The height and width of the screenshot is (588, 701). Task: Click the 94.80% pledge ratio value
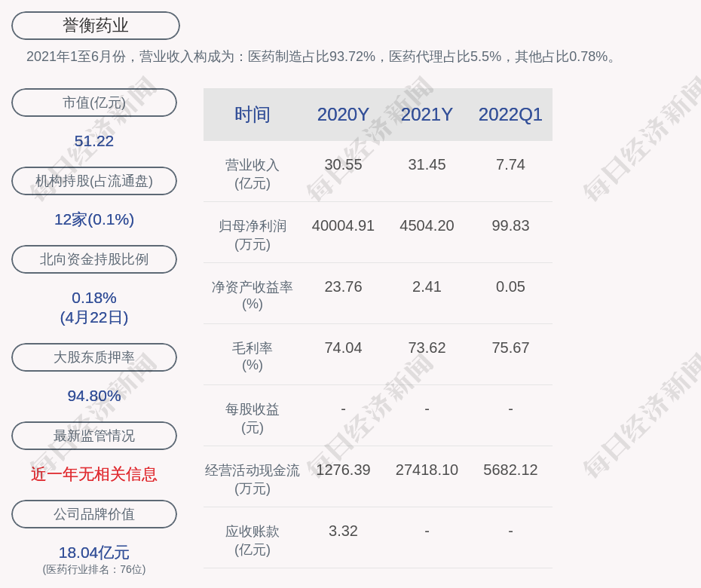pyautogui.click(x=94, y=396)
